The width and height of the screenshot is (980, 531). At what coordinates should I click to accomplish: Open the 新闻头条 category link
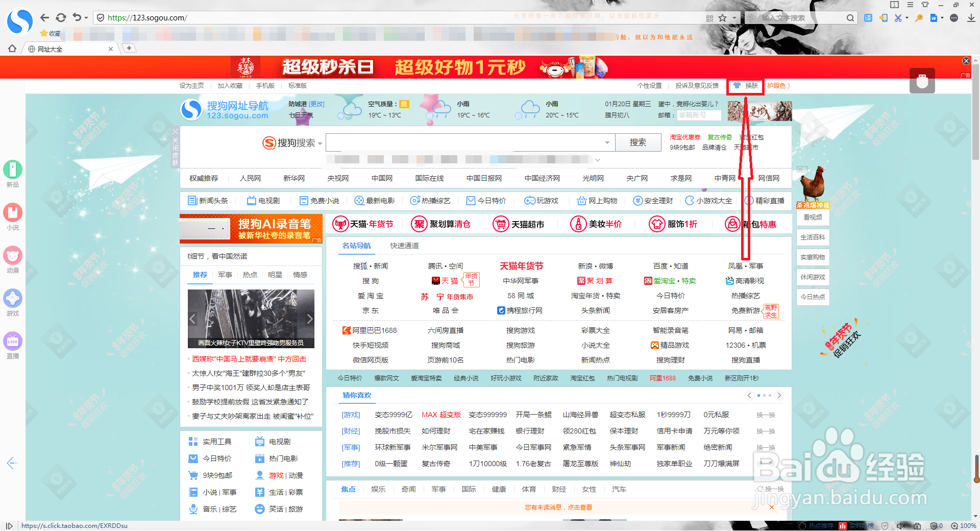coord(208,201)
